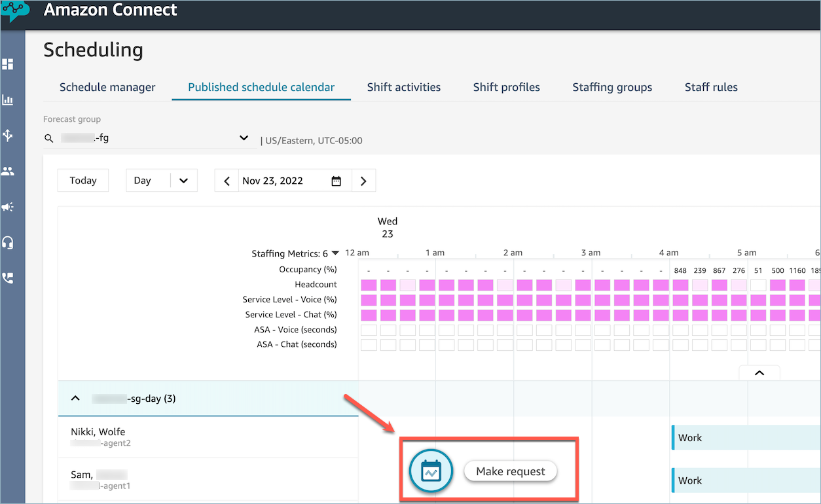Click the Today button
This screenshot has height=504, width=821.
[83, 181]
